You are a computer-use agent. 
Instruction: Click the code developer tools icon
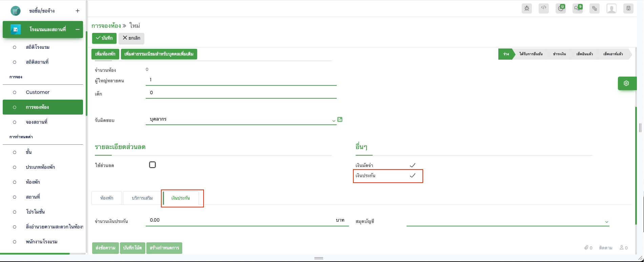point(544,8)
